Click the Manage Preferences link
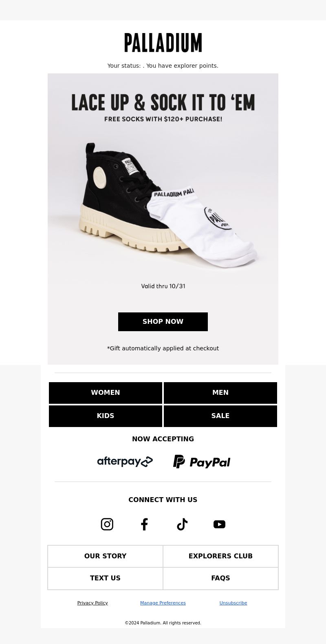326x644 pixels. point(163,603)
